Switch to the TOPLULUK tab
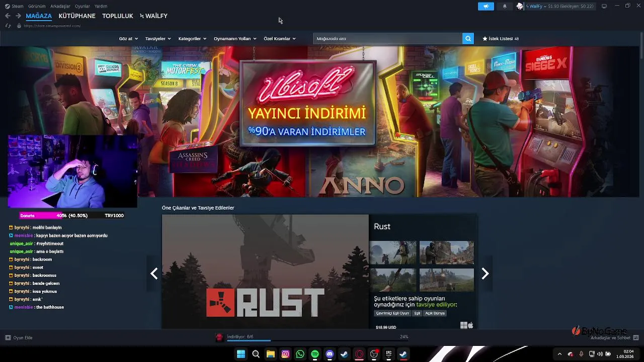Viewport: 644px width, 362px height. 118,16
